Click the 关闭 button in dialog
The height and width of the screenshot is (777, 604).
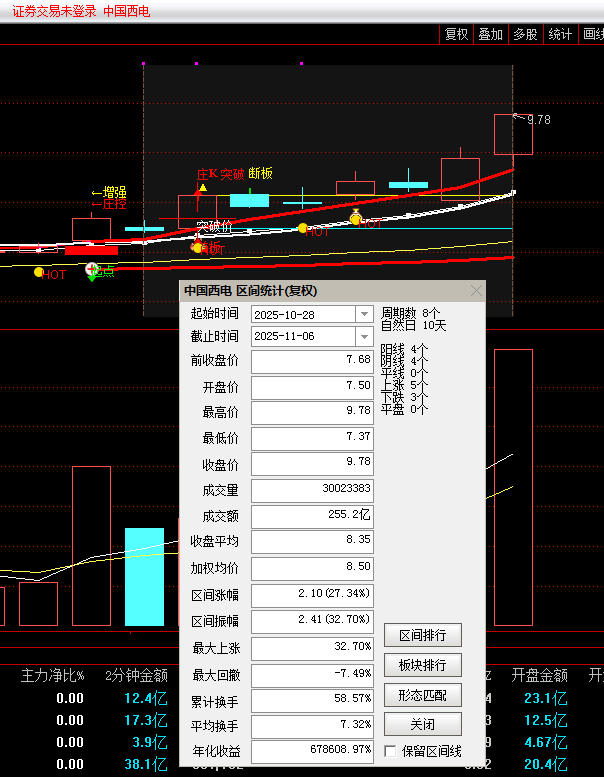point(423,723)
